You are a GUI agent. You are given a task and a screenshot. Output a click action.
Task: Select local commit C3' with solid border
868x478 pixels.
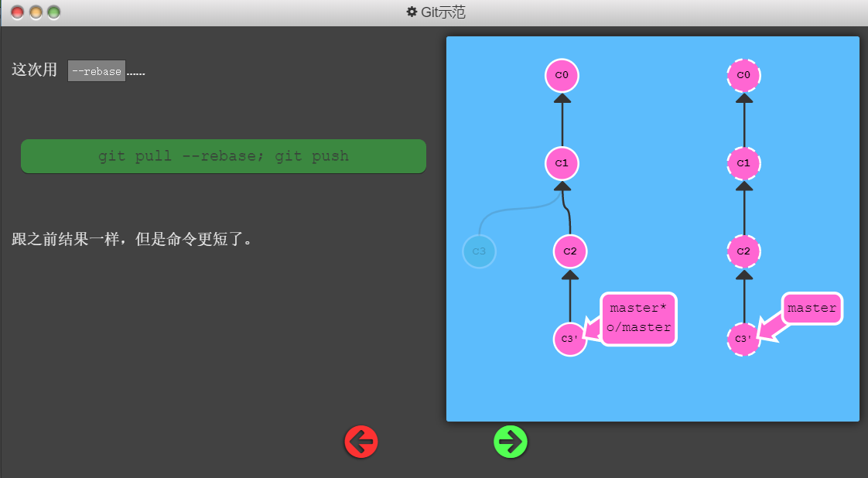pos(570,339)
